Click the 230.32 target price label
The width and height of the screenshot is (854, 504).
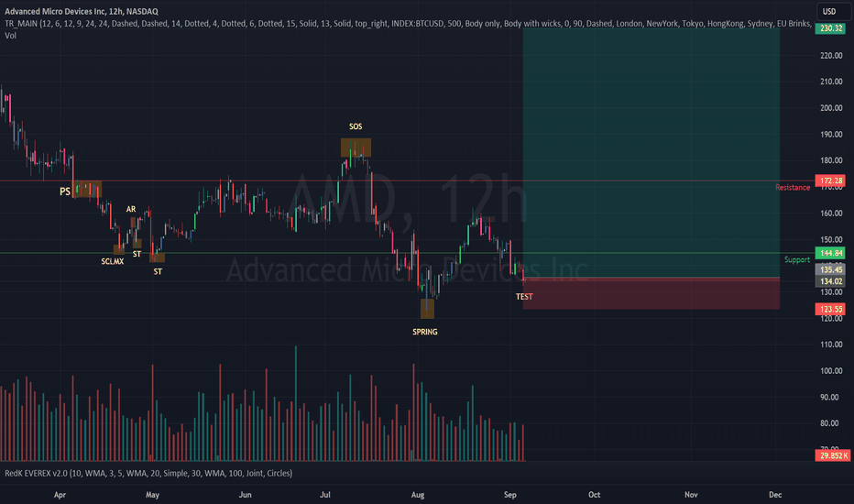[x=830, y=28]
